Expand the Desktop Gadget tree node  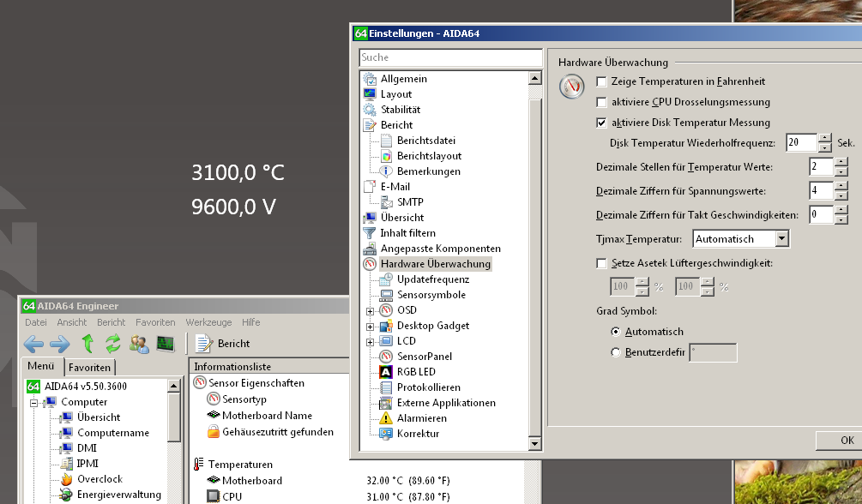[x=370, y=327]
